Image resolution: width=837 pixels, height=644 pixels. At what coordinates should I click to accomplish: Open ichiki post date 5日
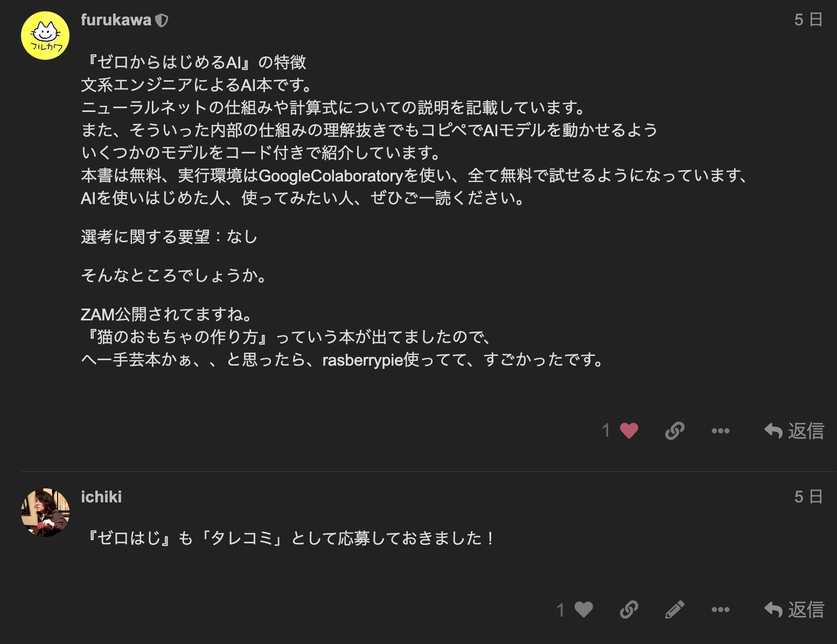pos(808,496)
